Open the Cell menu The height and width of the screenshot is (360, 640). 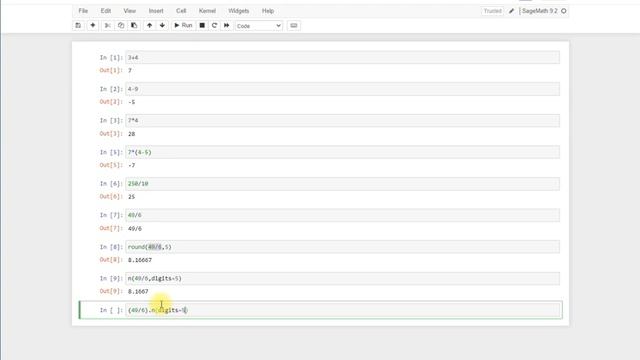click(181, 11)
